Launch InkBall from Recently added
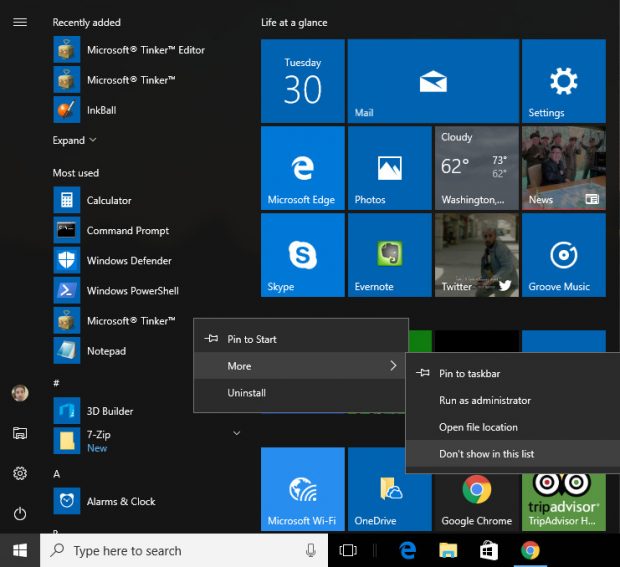This screenshot has width=620, height=567. (85, 110)
